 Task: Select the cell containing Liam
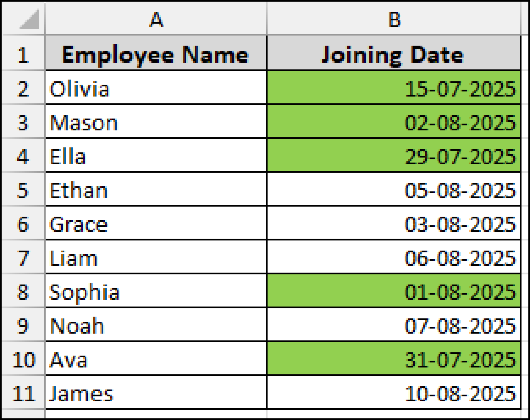click(x=155, y=257)
